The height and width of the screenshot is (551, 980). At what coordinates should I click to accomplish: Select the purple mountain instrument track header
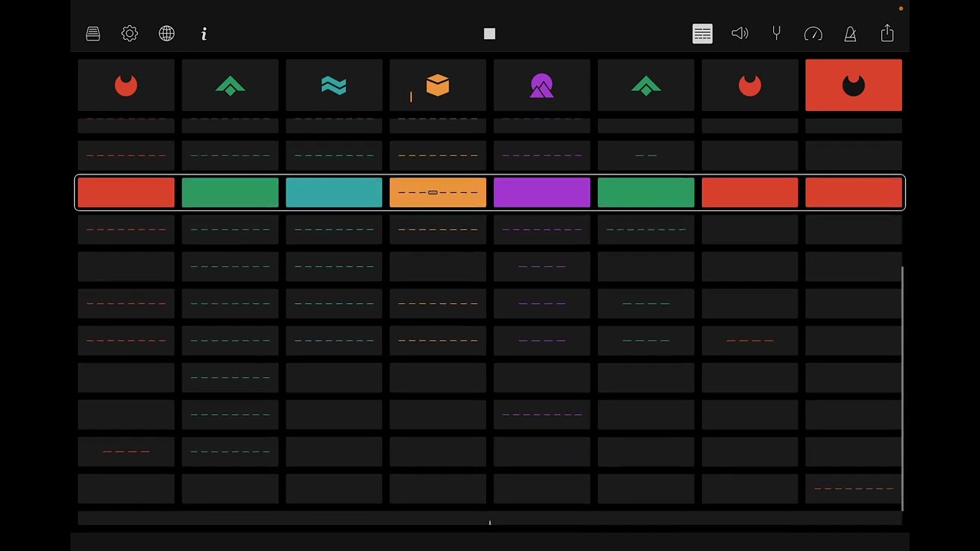pos(542,85)
